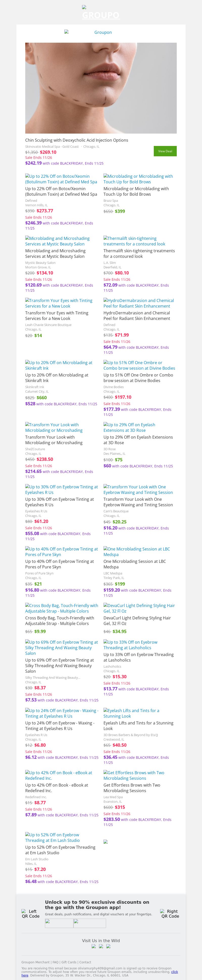202x980 pixels.
Task: Click the Gift Cards footer link
Action: pyautogui.click(x=69, y=962)
